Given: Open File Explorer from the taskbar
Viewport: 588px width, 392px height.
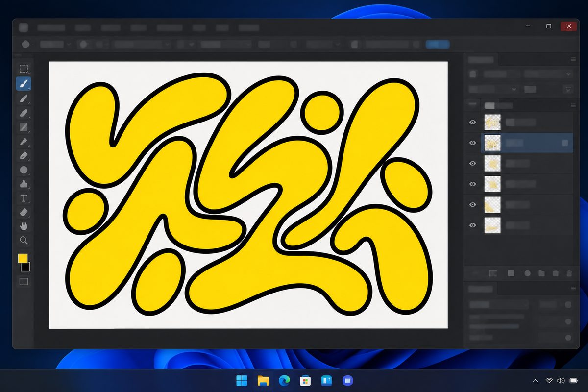Looking at the screenshot, I should click(263, 381).
